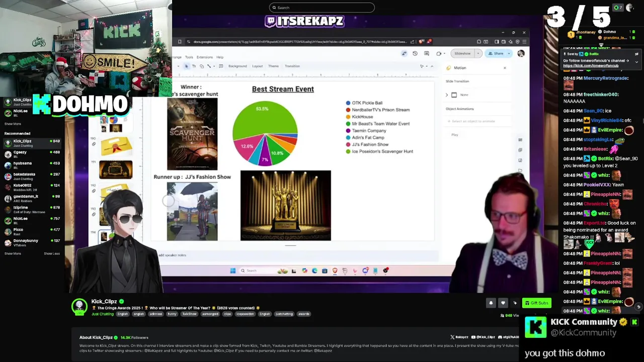Start the Slideshow button
644x362 pixels.
(x=462, y=53)
